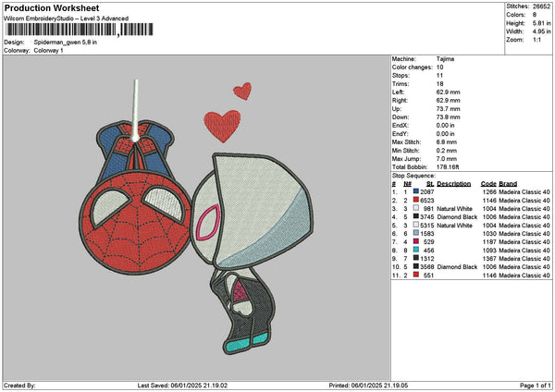
Task: Click the Brand column header
Action: point(509,183)
